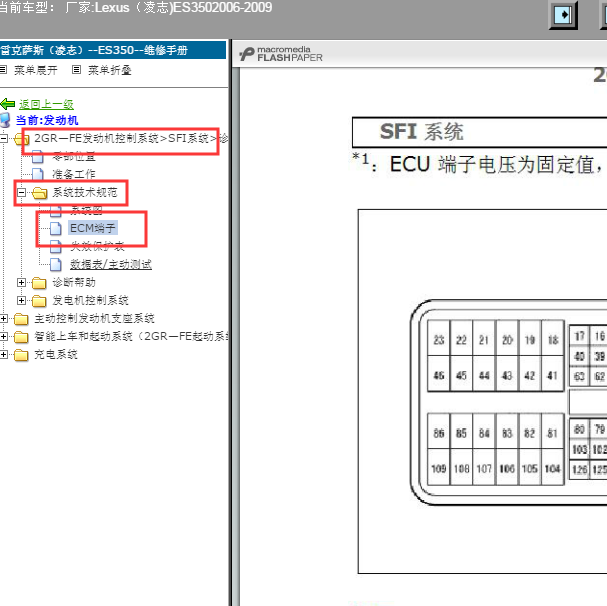
Task: Click 菜单折叠 to collapse all menus
Action: pos(110,70)
